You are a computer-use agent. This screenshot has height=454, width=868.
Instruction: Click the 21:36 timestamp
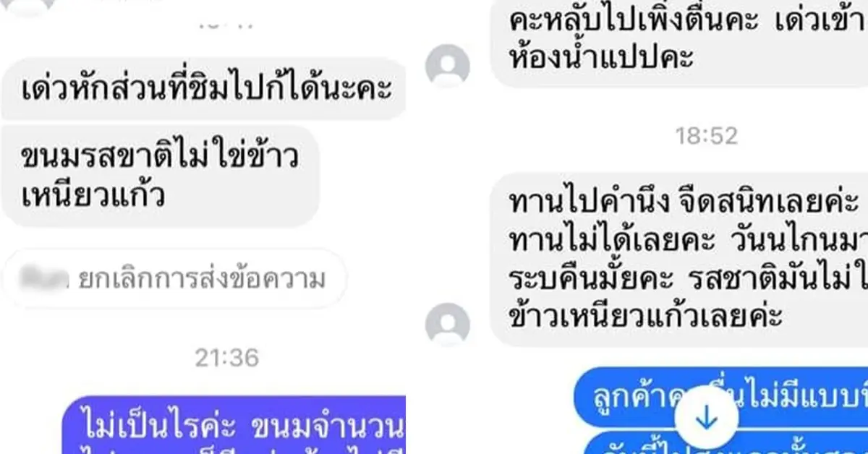(227, 357)
